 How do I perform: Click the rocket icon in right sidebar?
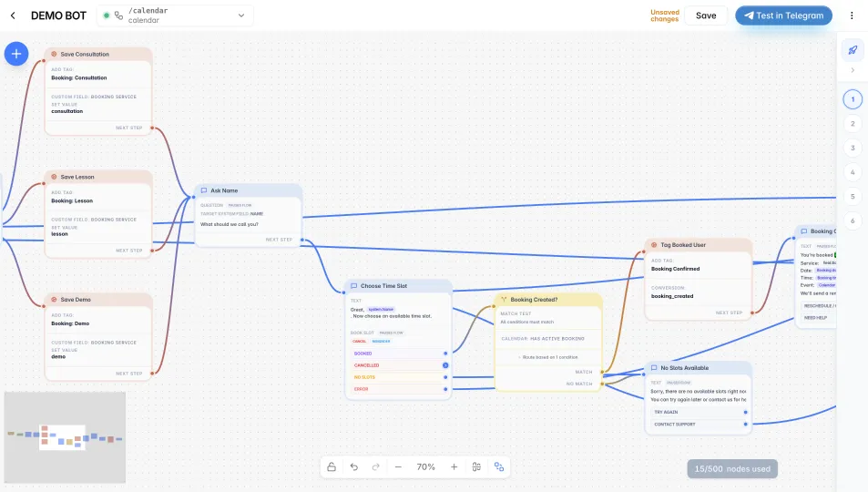853,50
